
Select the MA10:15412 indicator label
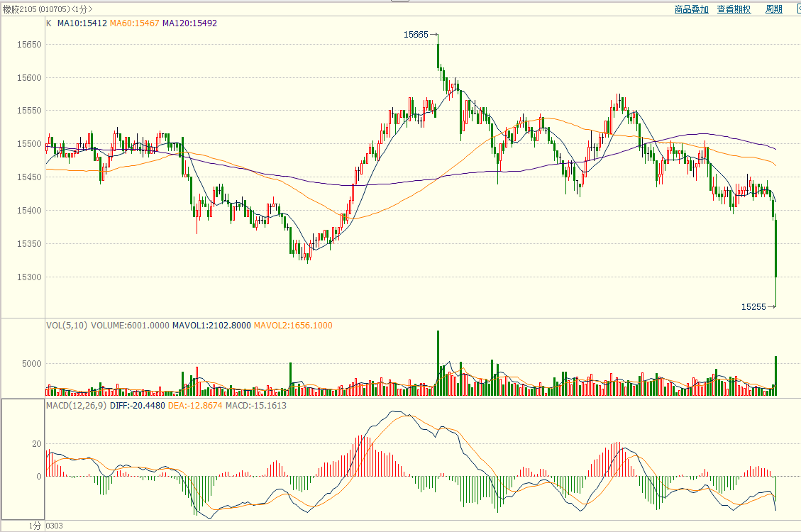point(82,23)
